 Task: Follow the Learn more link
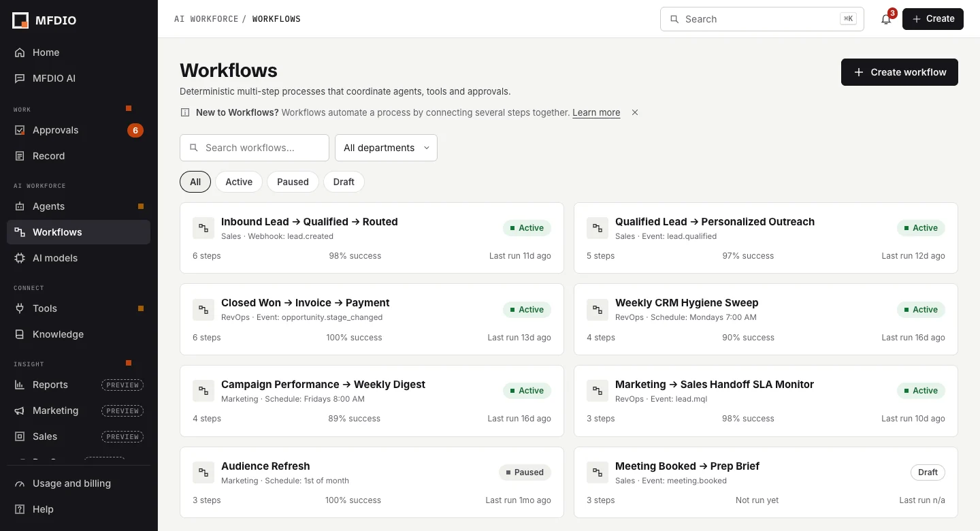click(596, 112)
